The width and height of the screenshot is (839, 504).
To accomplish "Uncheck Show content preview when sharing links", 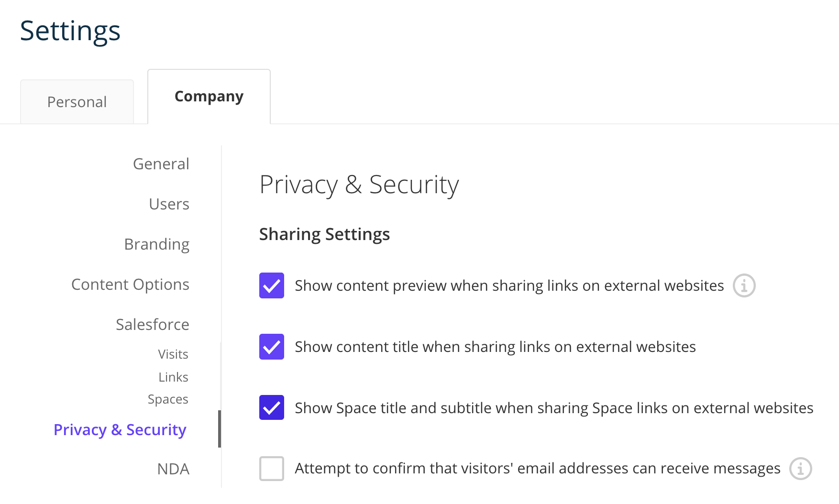I will [x=271, y=285].
